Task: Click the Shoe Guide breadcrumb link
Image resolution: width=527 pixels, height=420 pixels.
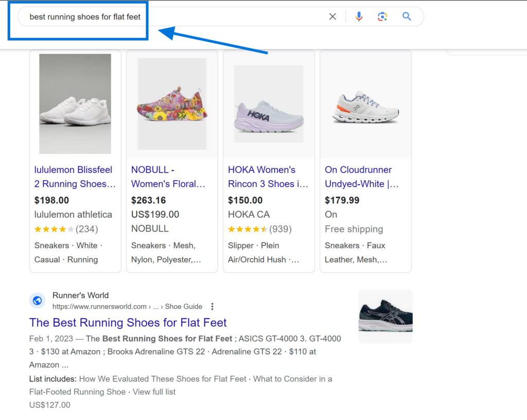Action: click(183, 306)
